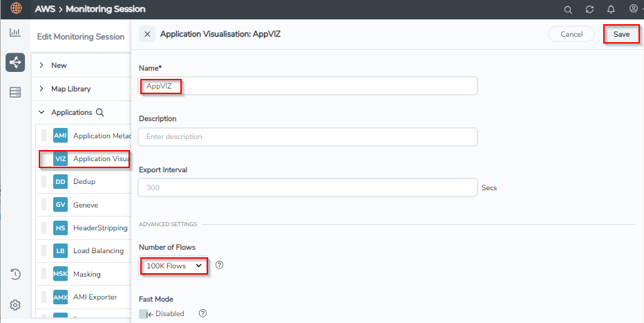Open the Number of Flows dropdown
This screenshot has height=323, width=644.
tap(174, 266)
